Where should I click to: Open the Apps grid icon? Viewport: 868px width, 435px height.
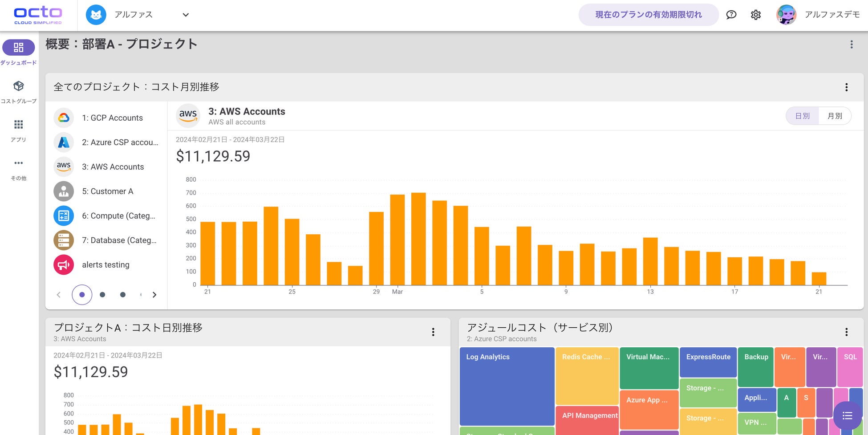click(18, 125)
